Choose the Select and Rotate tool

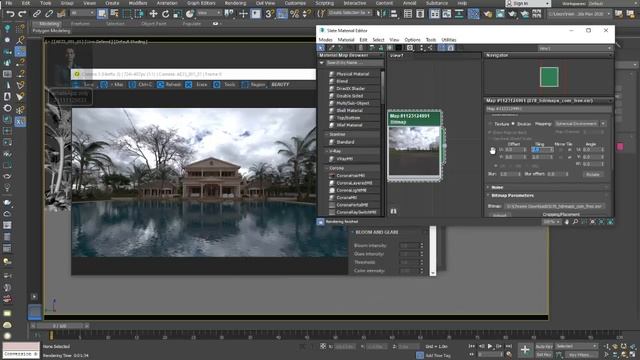[x=165, y=14]
